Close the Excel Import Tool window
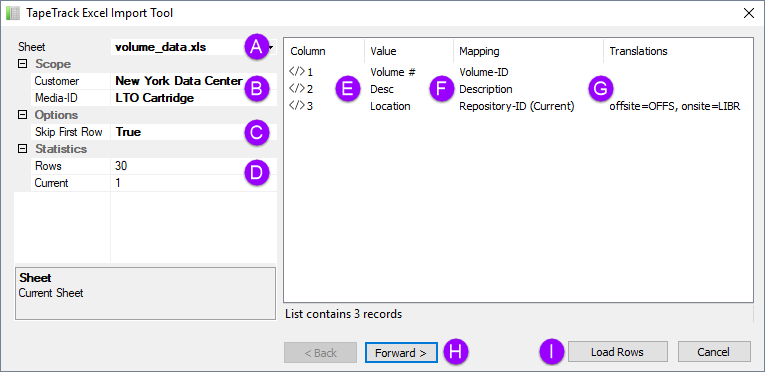This screenshot has height=372, width=765. (748, 13)
